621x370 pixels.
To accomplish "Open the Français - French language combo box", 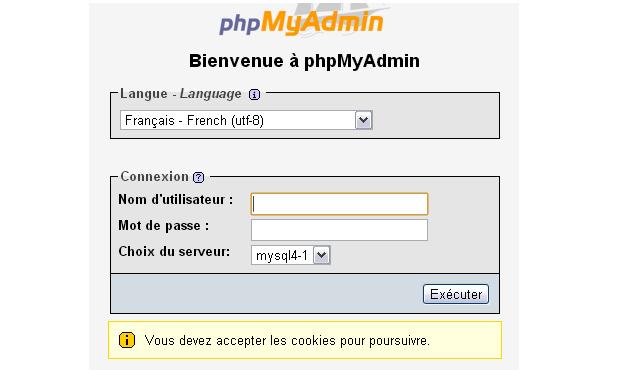I will (246, 120).
